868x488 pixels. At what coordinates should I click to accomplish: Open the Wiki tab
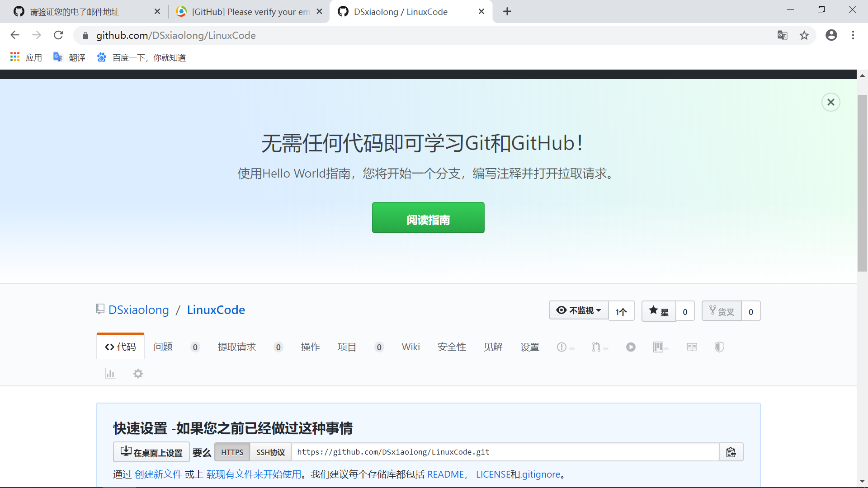point(410,347)
